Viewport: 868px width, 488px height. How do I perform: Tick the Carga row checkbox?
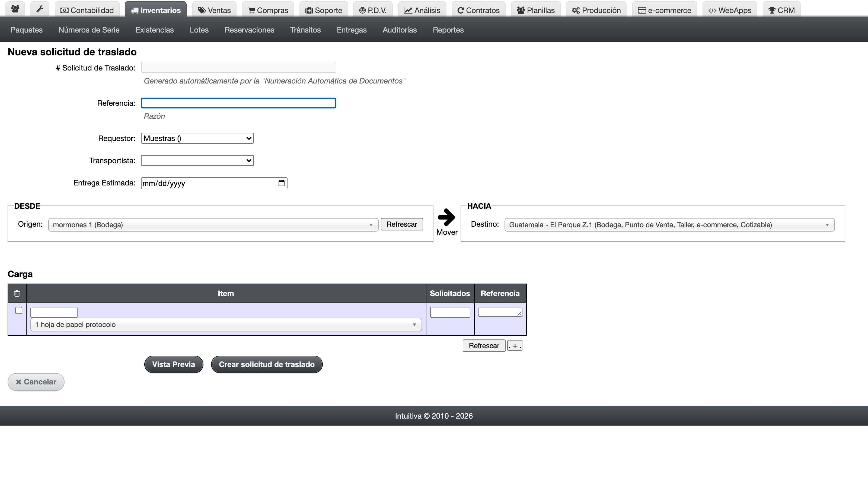(19, 310)
